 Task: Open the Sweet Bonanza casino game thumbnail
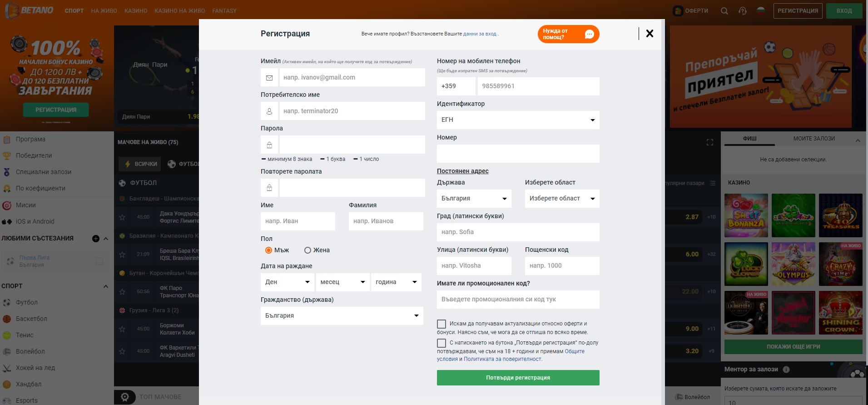coord(746,215)
